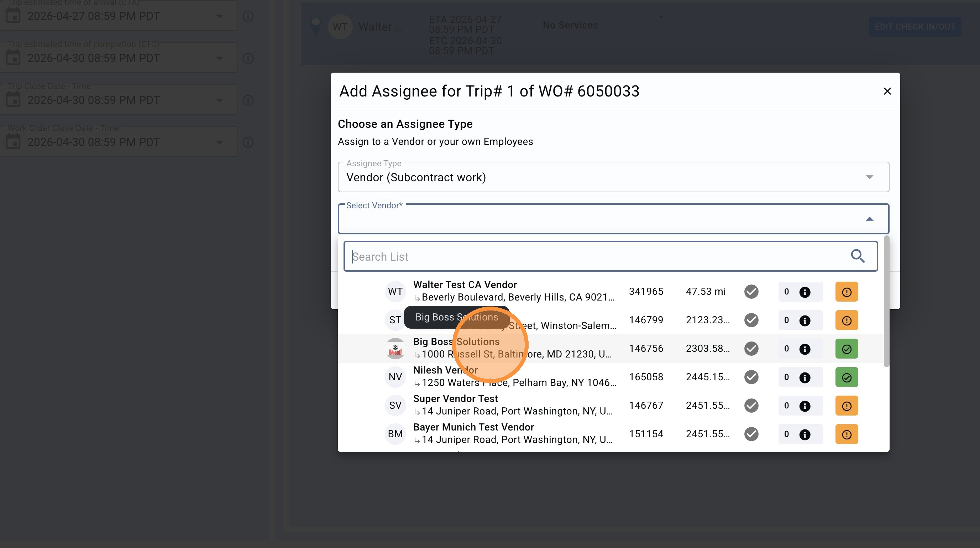This screenshot has width=980, height=548.
Task: Click Big Boss Solutions logo avatar
Action: (x=395, y=349)
